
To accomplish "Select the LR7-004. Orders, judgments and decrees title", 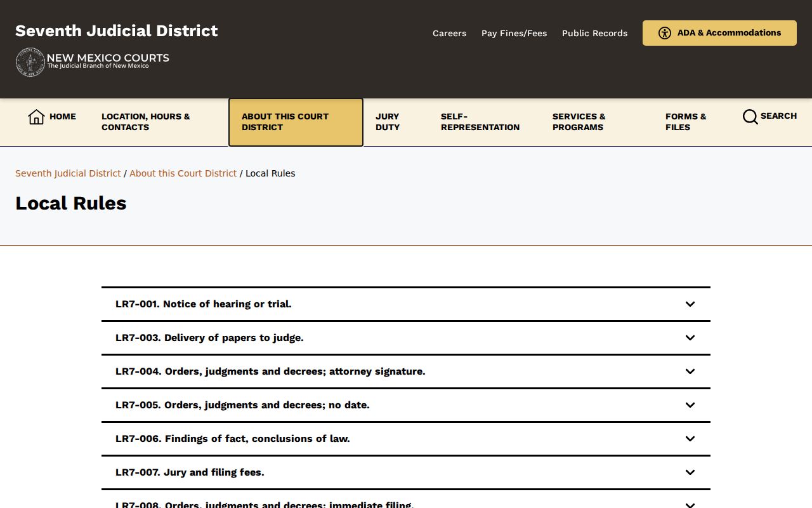I will [270, 371].
